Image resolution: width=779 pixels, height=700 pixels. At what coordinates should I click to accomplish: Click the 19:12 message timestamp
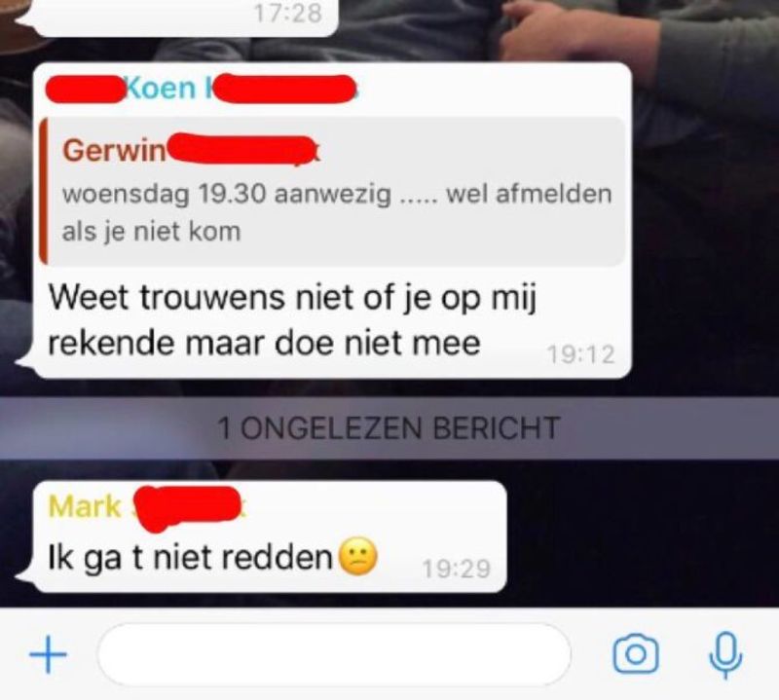point(580,354)
